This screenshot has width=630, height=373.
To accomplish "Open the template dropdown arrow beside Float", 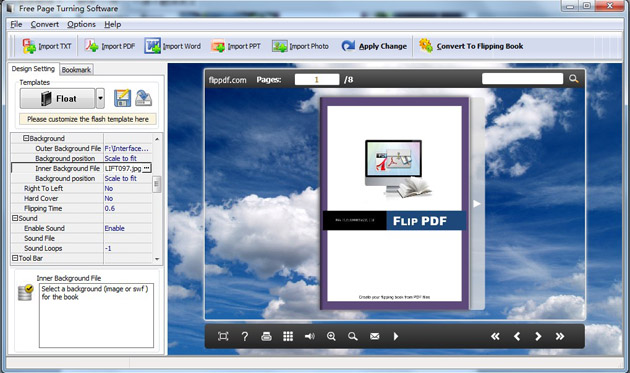I will pyautogui.click(x=100, y=98).
